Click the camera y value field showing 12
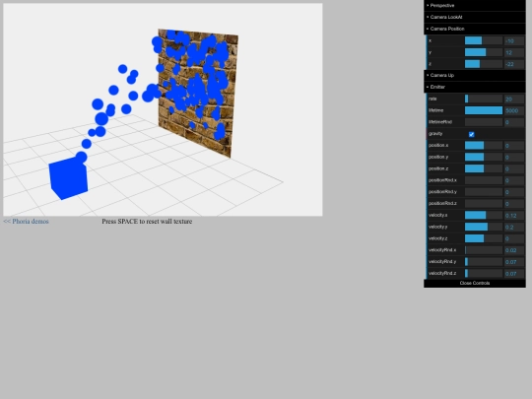This screenshot has width=532, height=399. click(x=514, y=52)
